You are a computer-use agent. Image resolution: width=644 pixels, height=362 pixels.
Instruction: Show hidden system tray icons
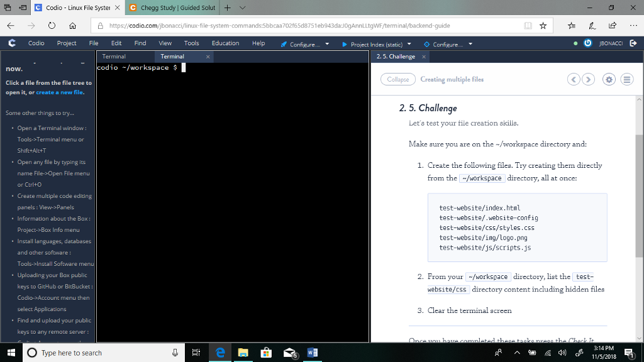click(x=517, y=353)
